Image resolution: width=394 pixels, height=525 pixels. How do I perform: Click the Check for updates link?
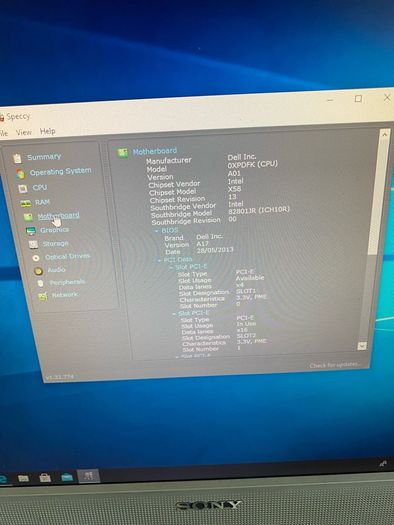tap(335, 365)
